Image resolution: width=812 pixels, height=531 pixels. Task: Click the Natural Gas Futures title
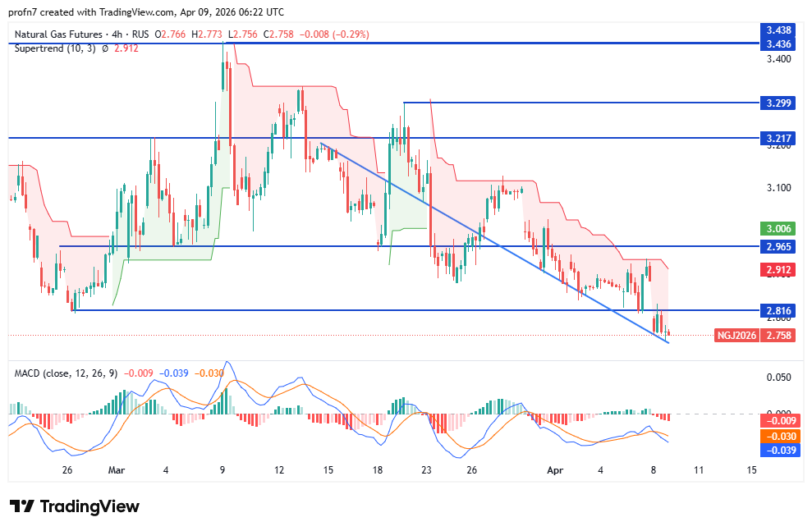[58, 34]
